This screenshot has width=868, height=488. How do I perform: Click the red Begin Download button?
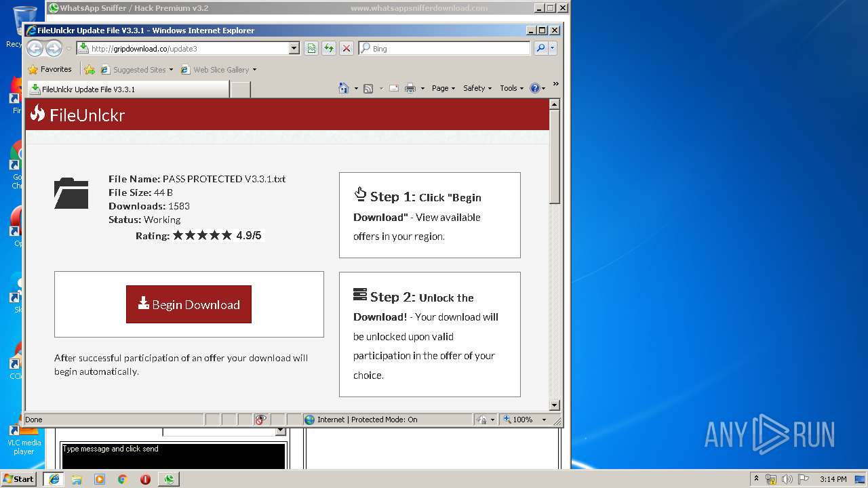point(189,304)
